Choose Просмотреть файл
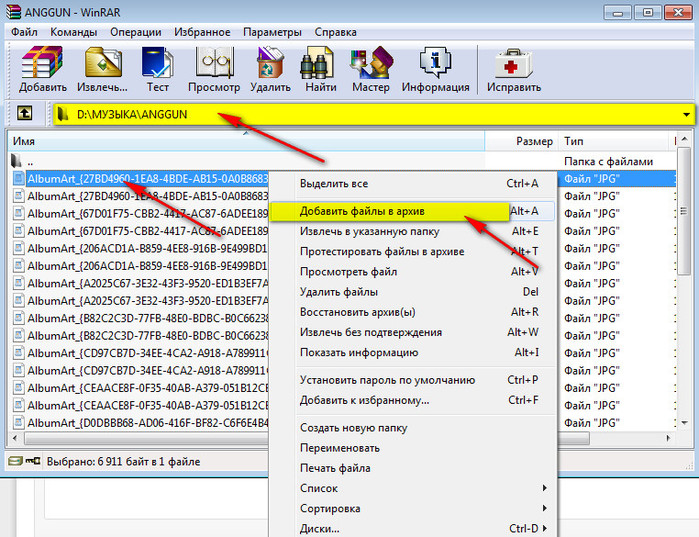Screen dimensions: 699x537 (413, 271)
